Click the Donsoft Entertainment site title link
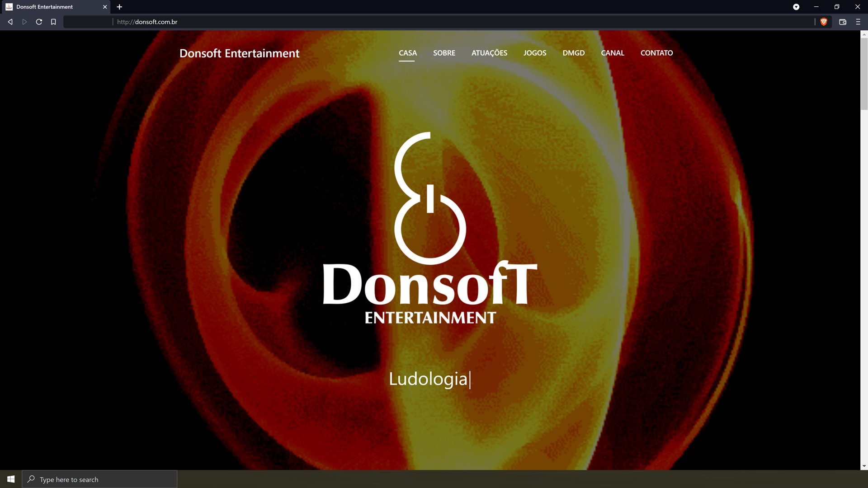This screenshot has height=488, width=868. [x=239, y=53]
